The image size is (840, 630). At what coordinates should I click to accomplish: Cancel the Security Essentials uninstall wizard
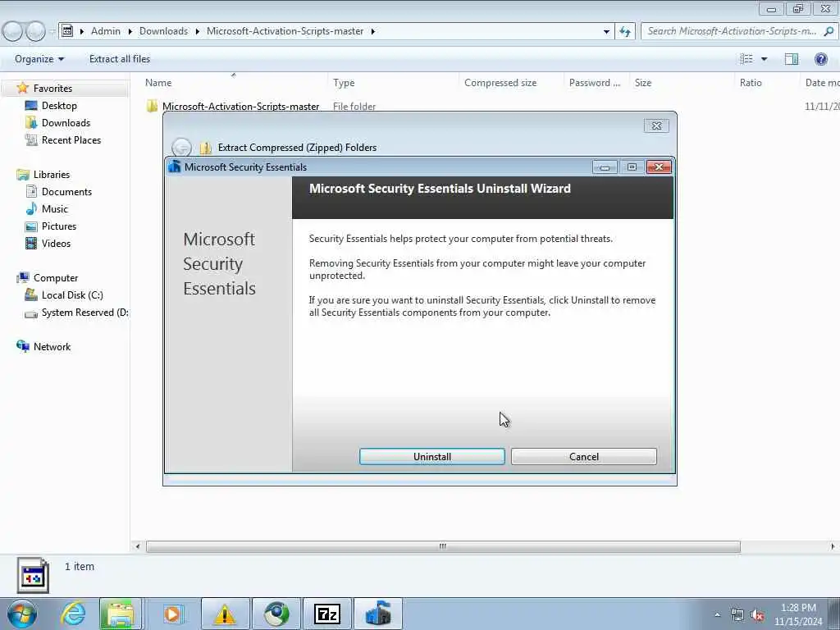point(583,456)
